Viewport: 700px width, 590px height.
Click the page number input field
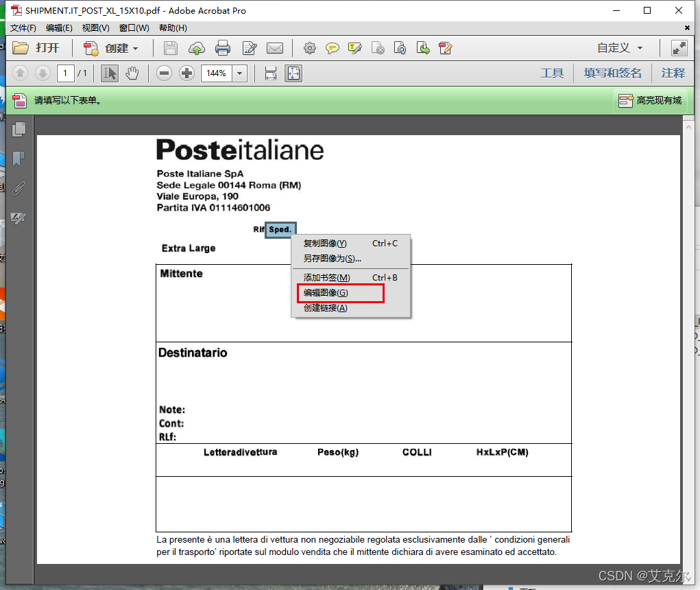[x=65, y=73]
